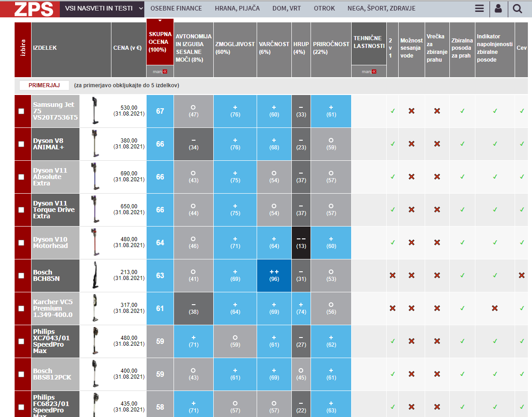Image resolution: width=532 pixels, height=417 pixels.
Task: Click green check Indikator napolnjenosti for Bosch BBS812PCK
Action: [x=495, y=374]
